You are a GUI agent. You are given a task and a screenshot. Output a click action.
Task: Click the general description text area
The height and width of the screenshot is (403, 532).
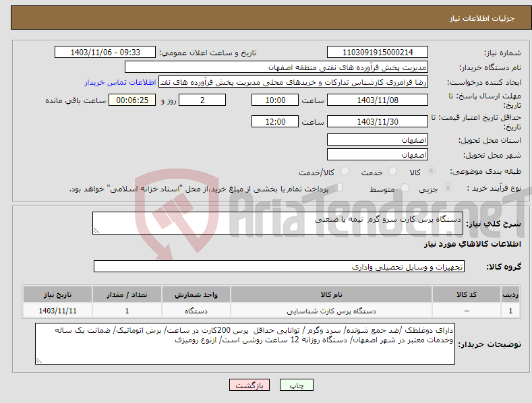[x=278, y=223]
